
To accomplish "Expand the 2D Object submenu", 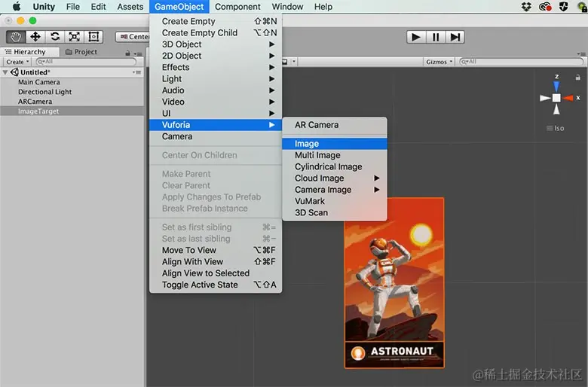I will (216, 56).
